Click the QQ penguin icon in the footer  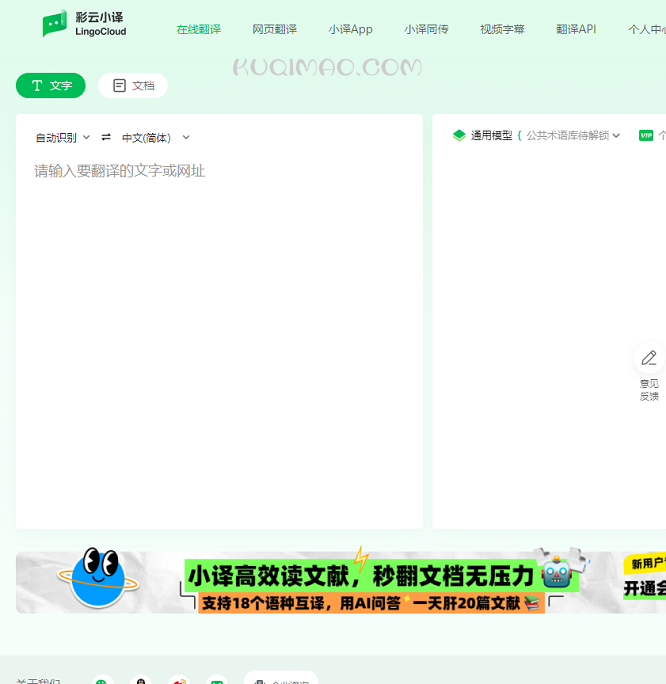click(141, 680)
